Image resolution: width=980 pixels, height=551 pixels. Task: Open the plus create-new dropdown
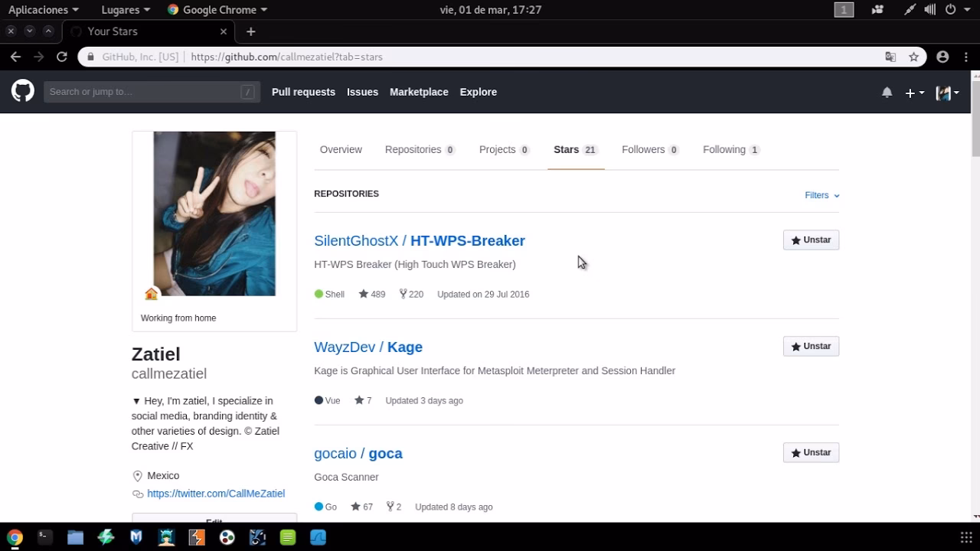[915, 93]
